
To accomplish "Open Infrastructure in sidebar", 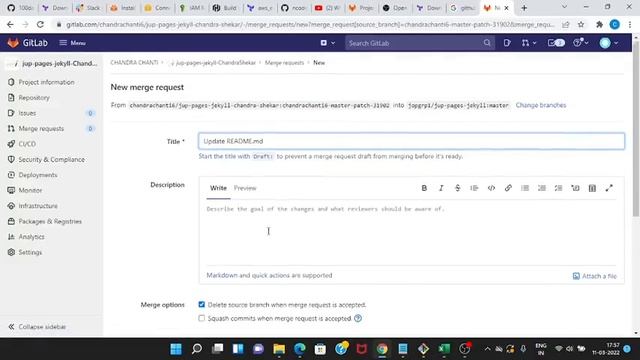I will (x=38, y=206).
